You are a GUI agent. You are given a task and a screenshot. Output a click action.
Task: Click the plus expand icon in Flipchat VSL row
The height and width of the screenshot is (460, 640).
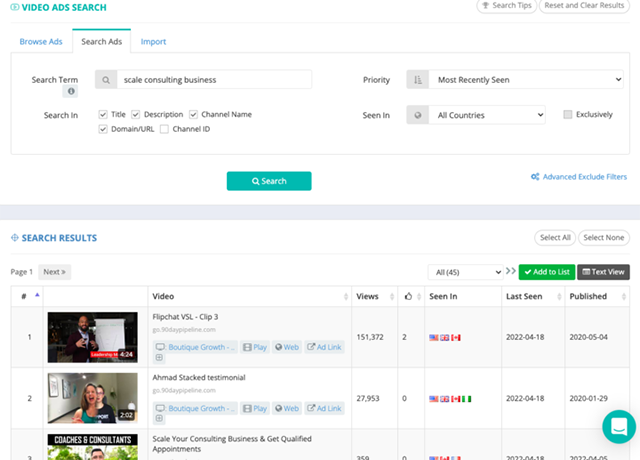point(159,358)
